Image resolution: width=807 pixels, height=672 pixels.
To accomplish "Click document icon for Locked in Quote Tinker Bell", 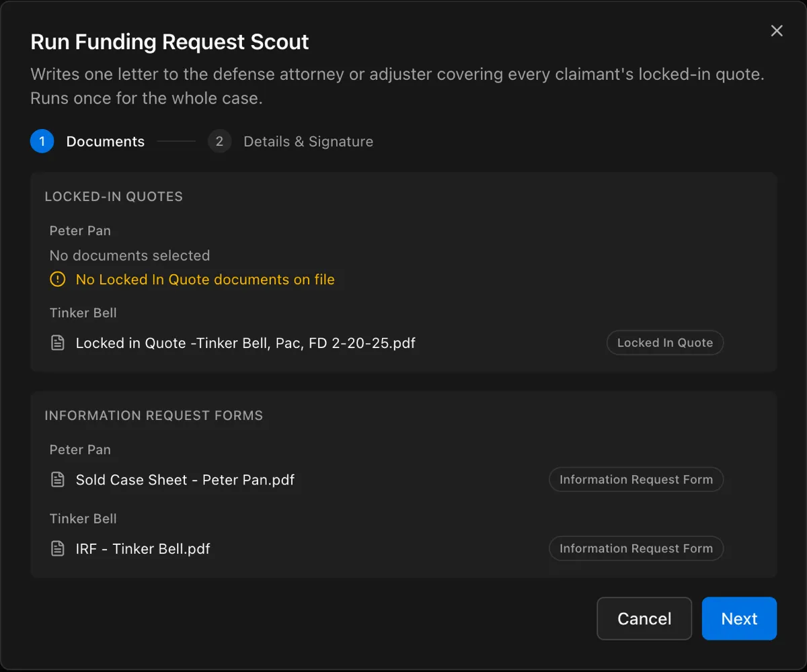I will [59, 343].
